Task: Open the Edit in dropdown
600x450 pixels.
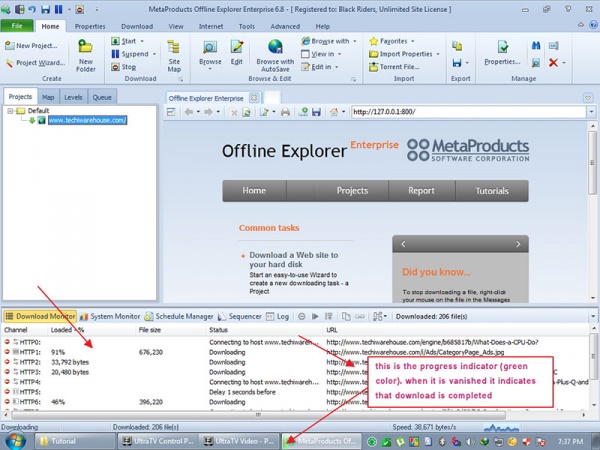Action: click(x=337, y=67)
